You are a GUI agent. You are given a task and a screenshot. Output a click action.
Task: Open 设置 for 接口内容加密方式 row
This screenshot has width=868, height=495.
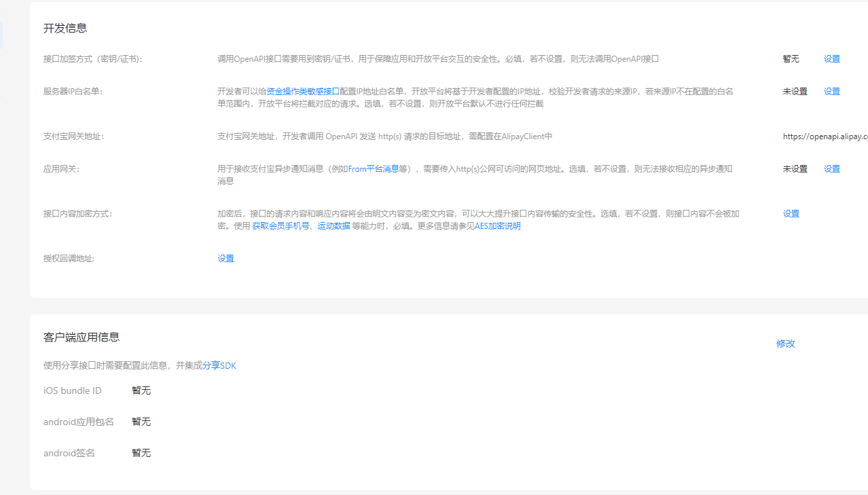pos(791,214)
